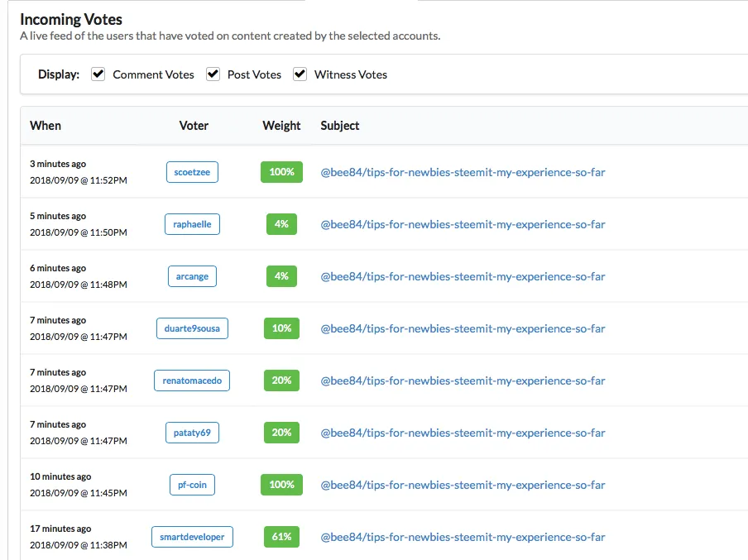Viewport: 748px width, 560px height.
Task: Click the Incoming Votes heading
Action: point(71,19)
